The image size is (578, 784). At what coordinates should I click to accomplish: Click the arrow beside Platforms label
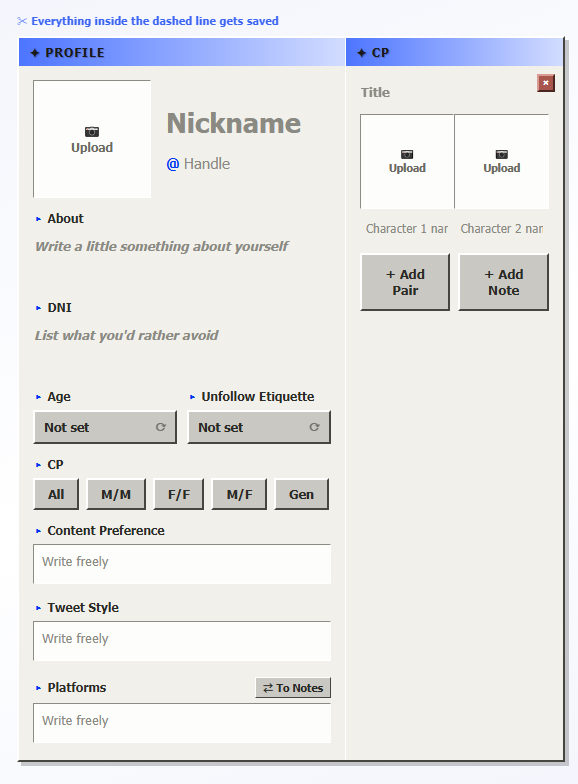(38, 688)
